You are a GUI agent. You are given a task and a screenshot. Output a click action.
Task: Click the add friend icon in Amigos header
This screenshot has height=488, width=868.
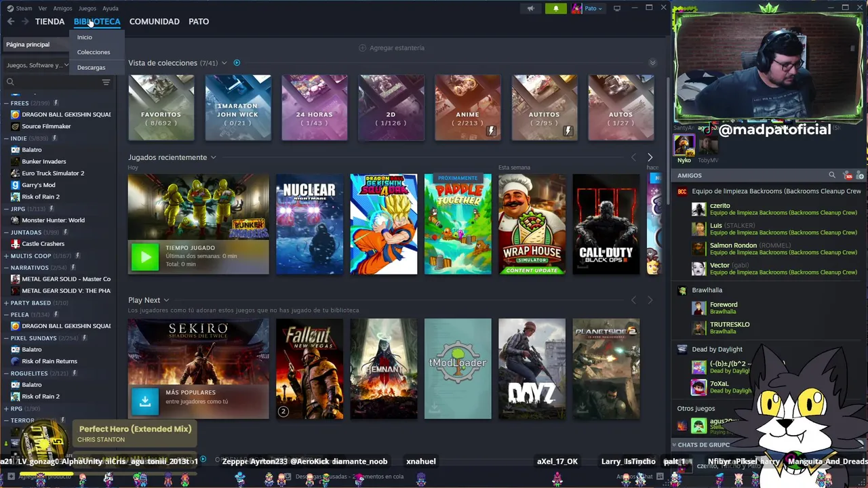[860, 176]
